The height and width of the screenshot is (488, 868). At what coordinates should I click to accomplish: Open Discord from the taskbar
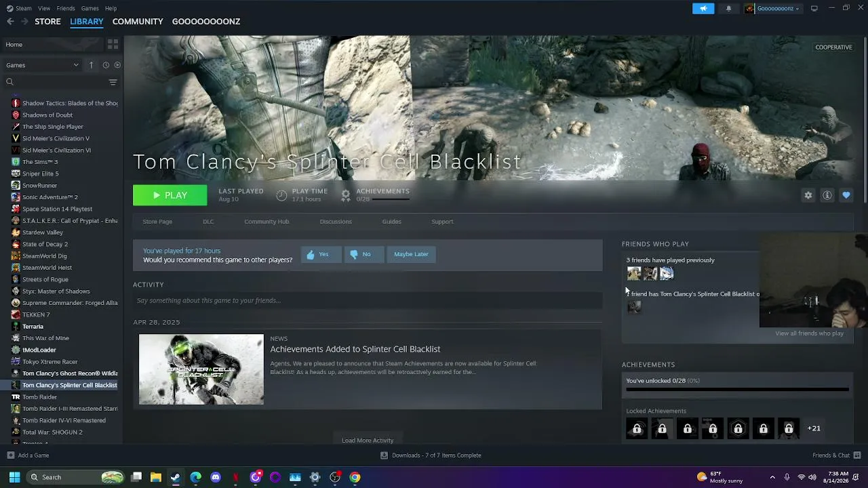pyautogui.click(x=216, y=477)
